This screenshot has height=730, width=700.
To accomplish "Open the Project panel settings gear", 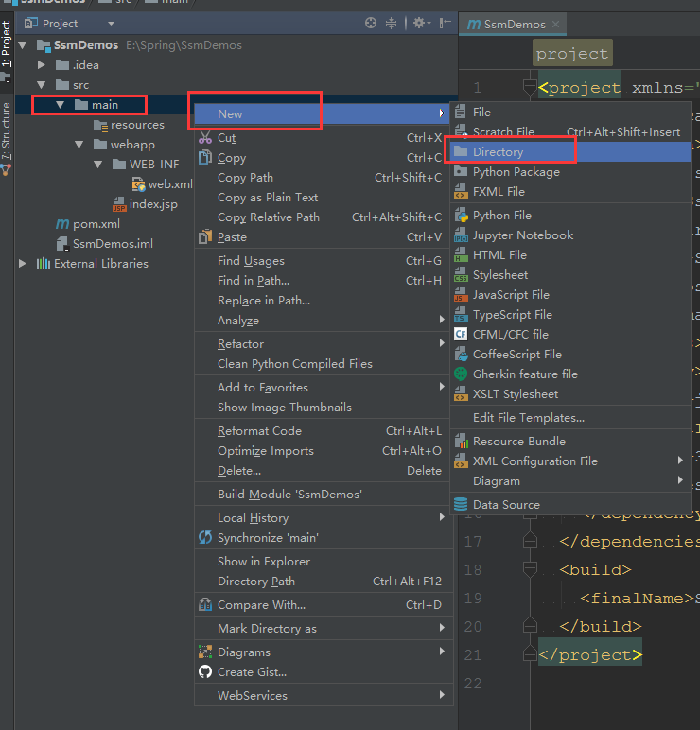I will 420,23.
